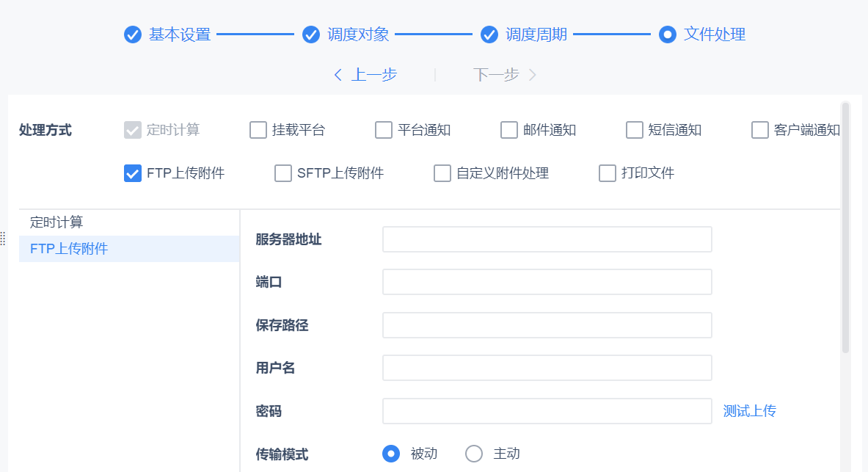The width and height of the screenshot is (868, 472).
Task: Click the 端口 input field
Action: (x=547, y=282)
